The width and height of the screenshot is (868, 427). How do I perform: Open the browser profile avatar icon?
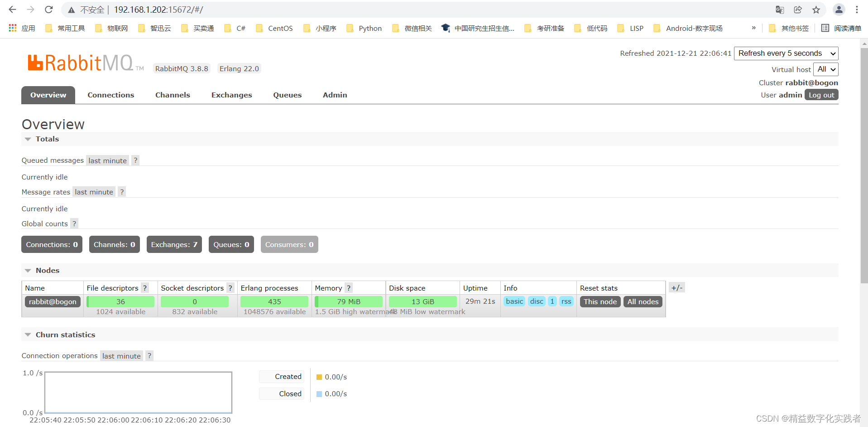coord(839,10)
